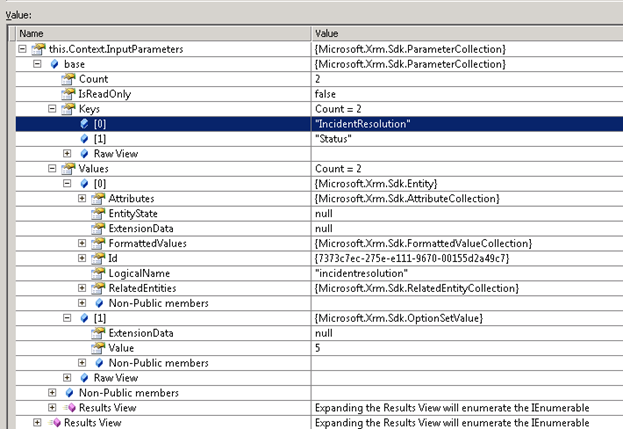Collapse the this.Context.InputParameters node
The width and height of the screenshot is (623, 429).
pyautogui.click(x=22, y=49)
